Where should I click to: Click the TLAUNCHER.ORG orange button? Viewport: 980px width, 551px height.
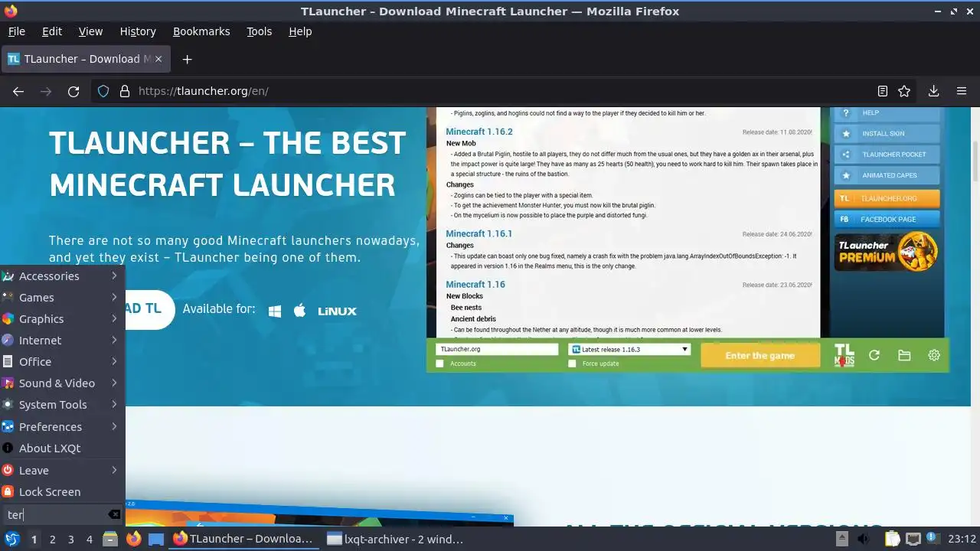pyautogui.click(x=887, y=198)
